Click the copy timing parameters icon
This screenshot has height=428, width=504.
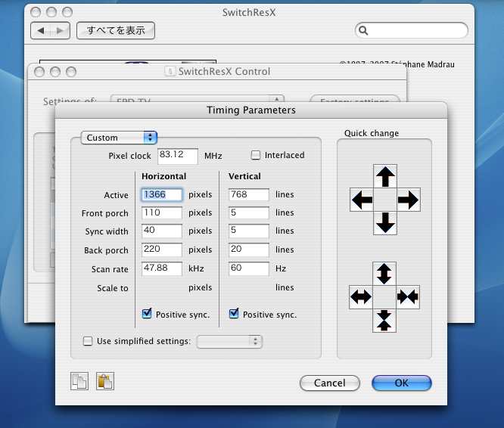pyautogui.click(x=79, y=381)
